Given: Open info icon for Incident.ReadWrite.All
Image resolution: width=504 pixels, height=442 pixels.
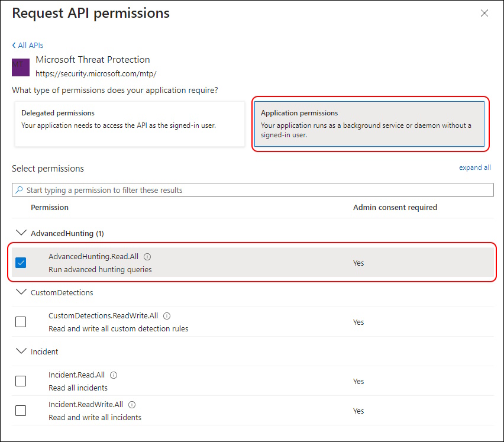Looking at the screenshot, I should click(x=132, y=404).
